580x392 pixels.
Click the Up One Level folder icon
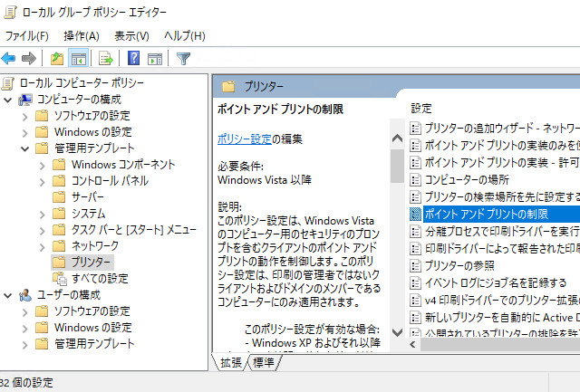57,59
